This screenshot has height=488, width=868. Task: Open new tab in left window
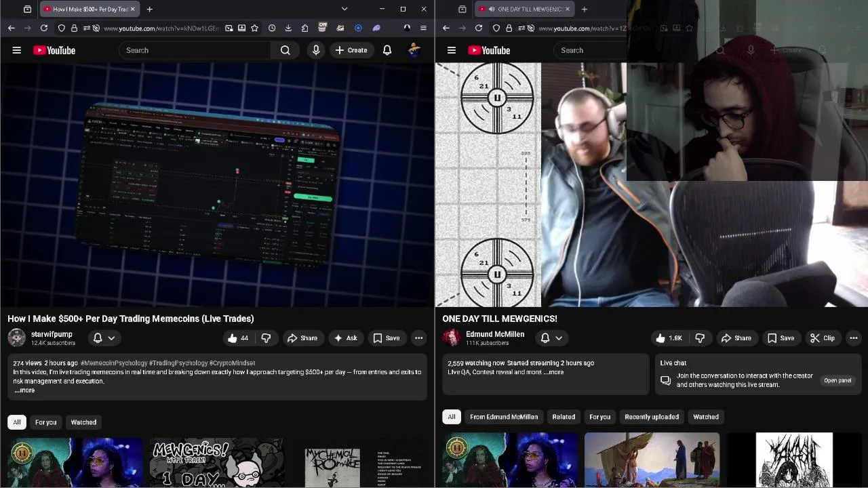[149, 9]
